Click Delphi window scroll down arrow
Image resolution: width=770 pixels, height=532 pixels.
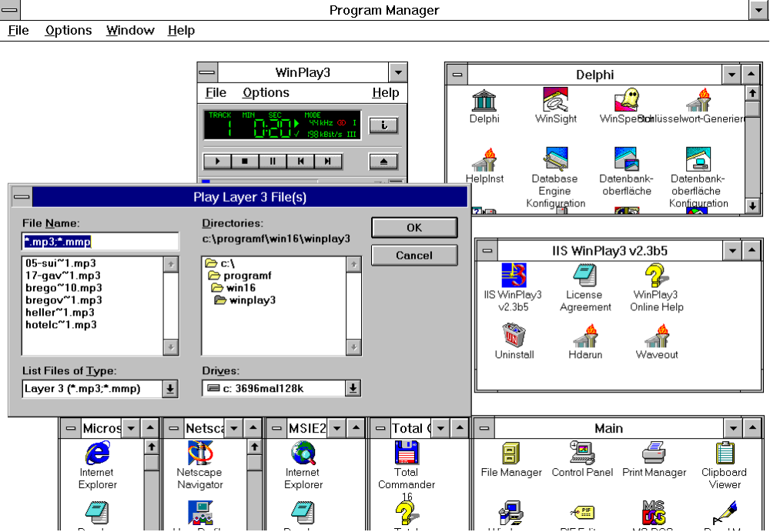coord(752,206)
